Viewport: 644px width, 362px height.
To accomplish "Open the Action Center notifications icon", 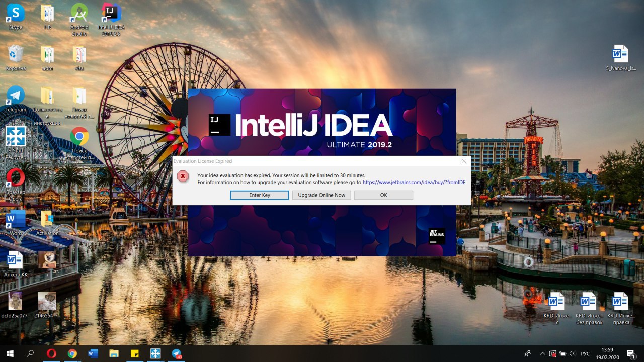I will [630, 353].
